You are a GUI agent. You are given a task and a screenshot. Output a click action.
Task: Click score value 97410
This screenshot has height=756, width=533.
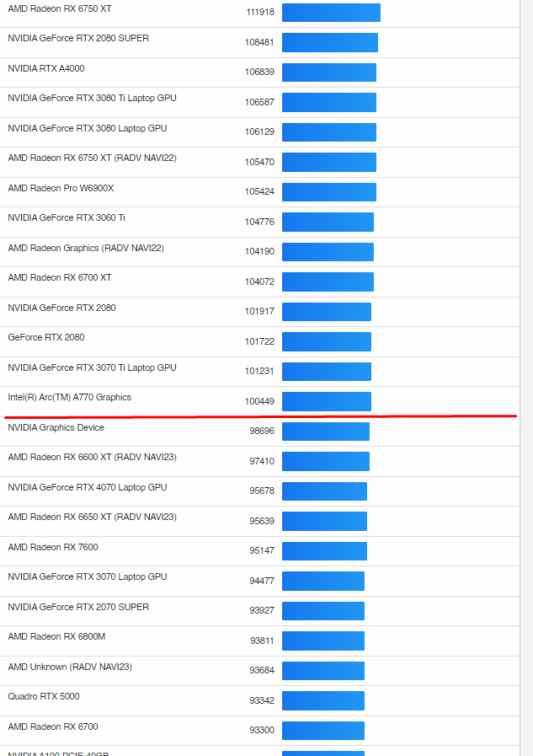(262, 461)
